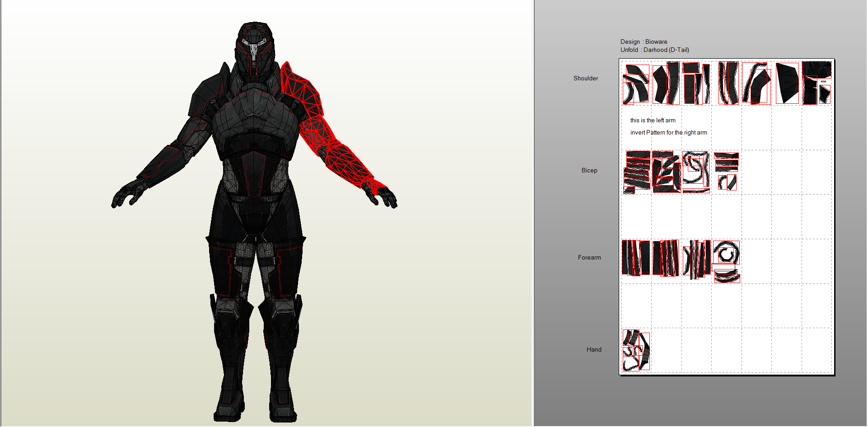Viewport: 868px width, 427px height.
Task: Select the circular Forearm ring pattern piece
Action: pyautogui.click(x=726, y=253)
